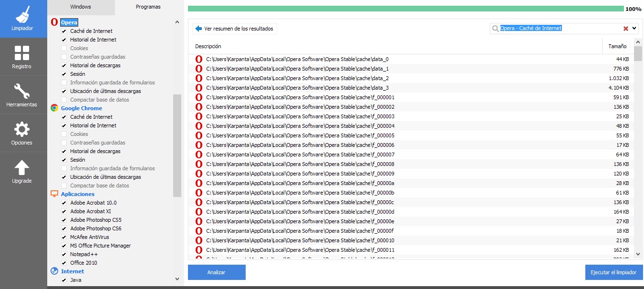Collapse the Opera section list
644x289 pixels.
coord(177,21)
